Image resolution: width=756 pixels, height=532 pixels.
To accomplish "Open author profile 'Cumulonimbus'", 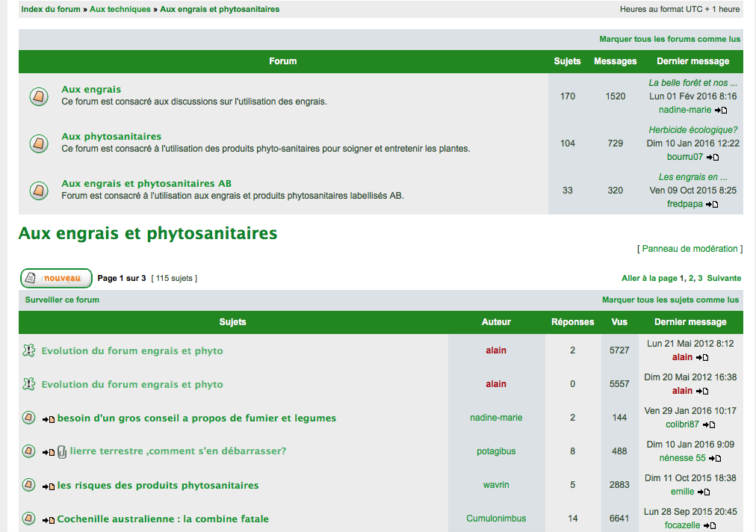I will tap(496, 519).
